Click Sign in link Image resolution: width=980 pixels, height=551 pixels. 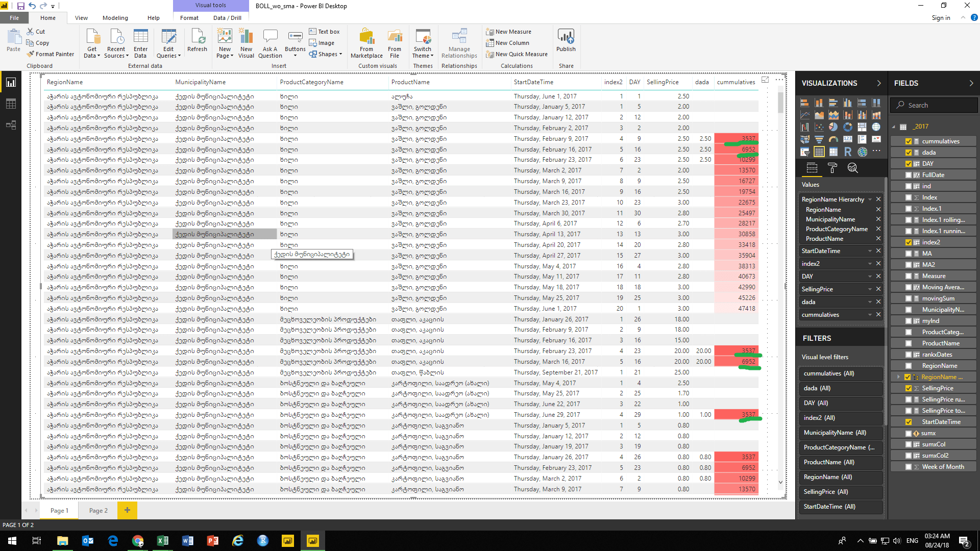941,18
